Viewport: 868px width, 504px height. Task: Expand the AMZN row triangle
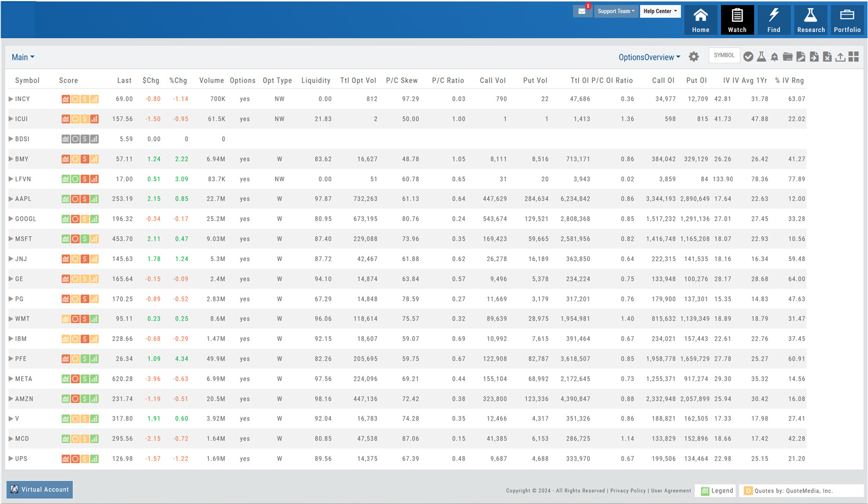click(x=11, y=399)
